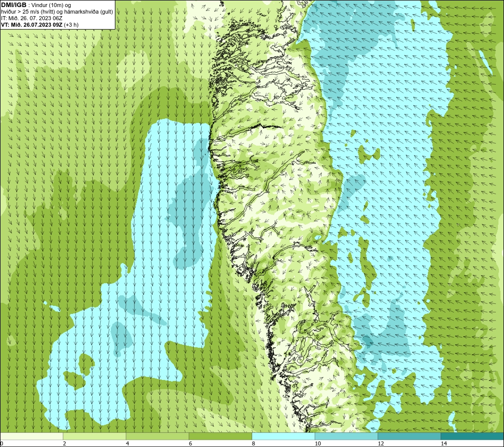Click the scale label 4
The image size is (504, 447).
pos(128,443)
